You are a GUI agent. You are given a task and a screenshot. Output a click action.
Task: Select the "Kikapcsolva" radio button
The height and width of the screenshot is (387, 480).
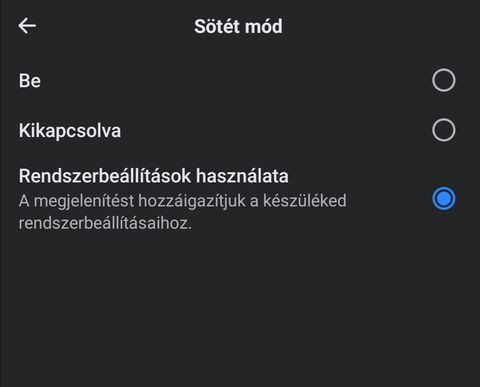pyautogui.click(x=444, y=130)
